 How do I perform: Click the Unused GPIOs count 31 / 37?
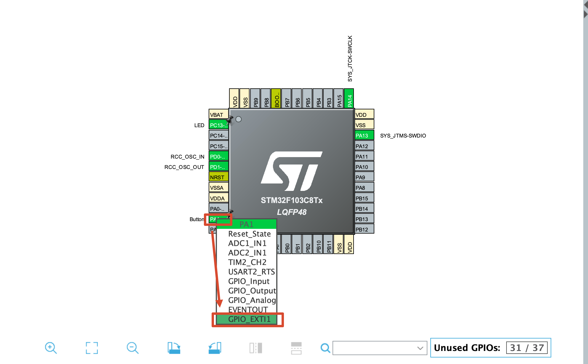527,348
